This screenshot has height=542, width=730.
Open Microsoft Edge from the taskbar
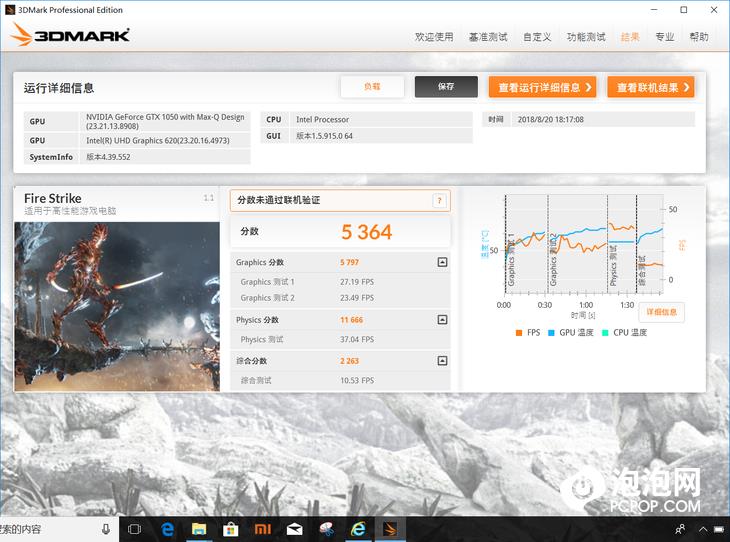pyautogui.click(x=168, y=529)
